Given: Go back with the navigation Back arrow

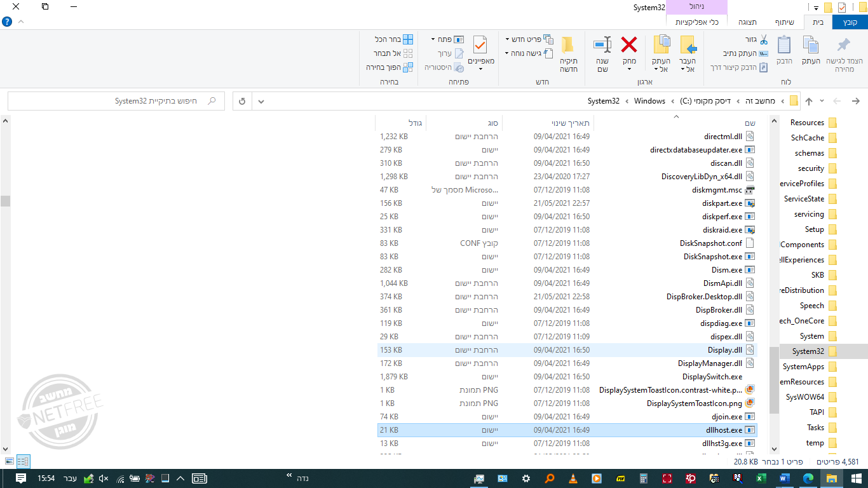Looking at the screenshot, I should 855,101.
